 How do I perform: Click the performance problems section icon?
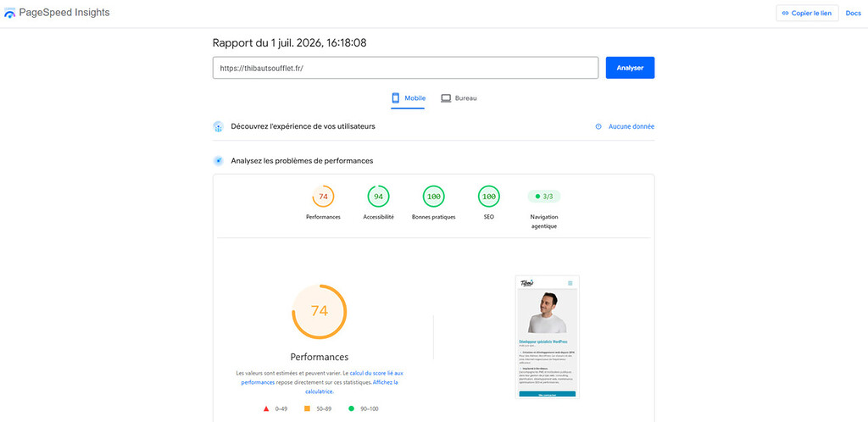coord(218,161)
